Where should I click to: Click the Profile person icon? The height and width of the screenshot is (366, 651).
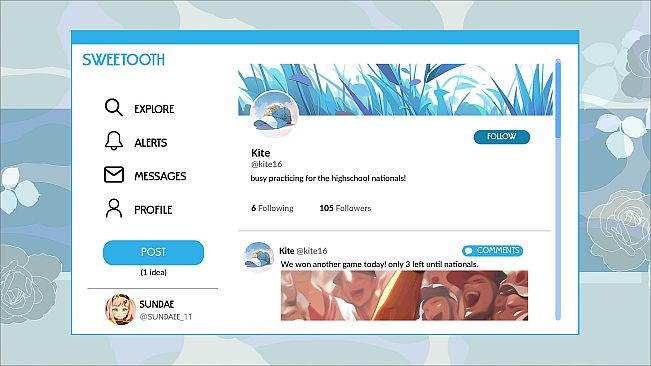(x=114, y=208)
